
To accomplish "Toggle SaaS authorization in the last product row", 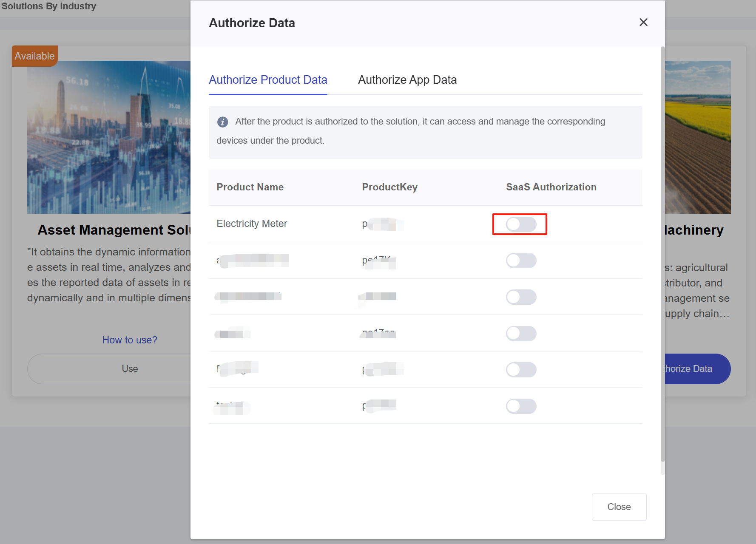I will coord(521,406).
